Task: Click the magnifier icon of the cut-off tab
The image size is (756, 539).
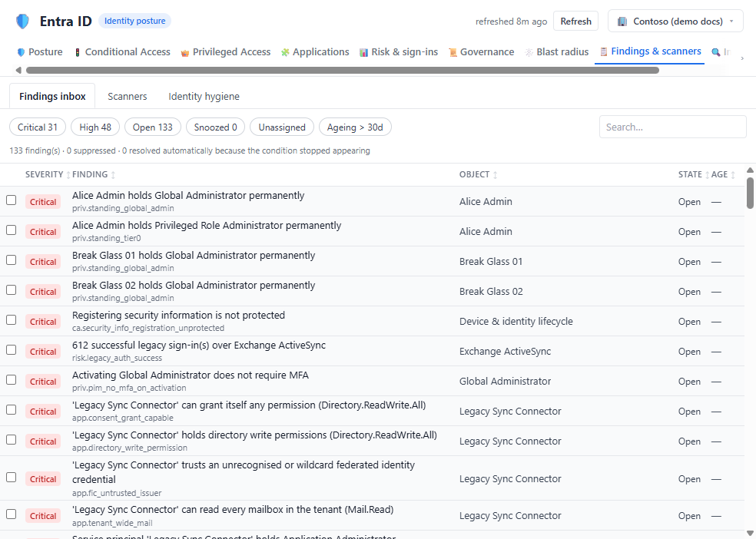Action: (x=716, y=52)
